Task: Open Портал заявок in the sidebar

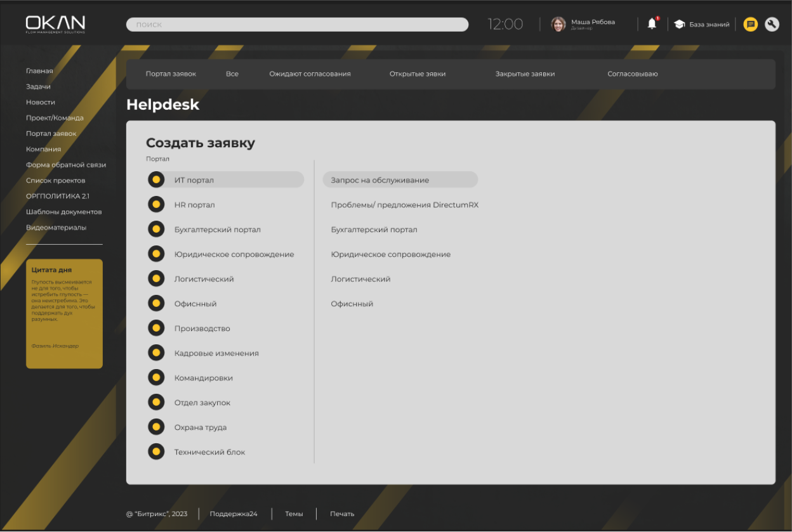Action: pyautogui.click(x=51, y=134)
